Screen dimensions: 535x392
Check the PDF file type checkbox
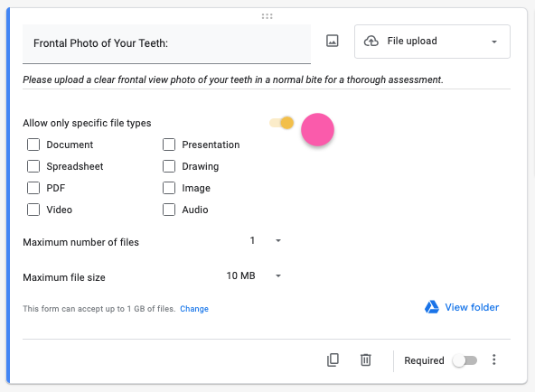(33, 188)
